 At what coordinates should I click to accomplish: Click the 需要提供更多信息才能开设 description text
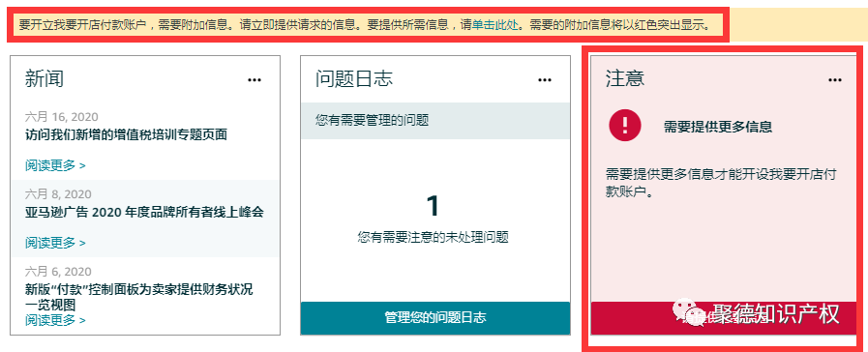[721, 183]
